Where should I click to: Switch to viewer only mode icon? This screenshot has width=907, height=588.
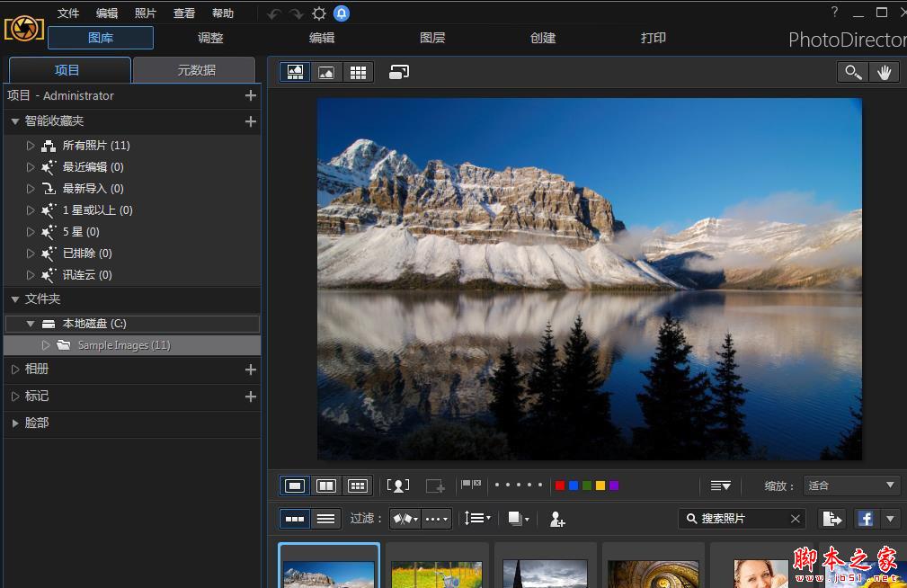click(326, 72)
